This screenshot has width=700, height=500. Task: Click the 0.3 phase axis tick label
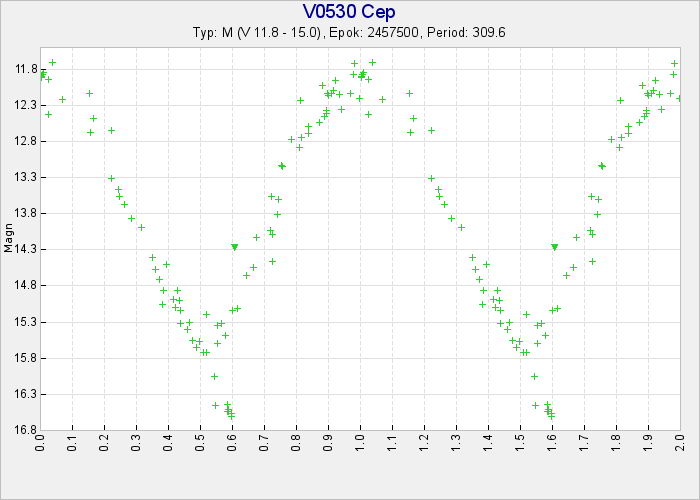tap(136, 444)
